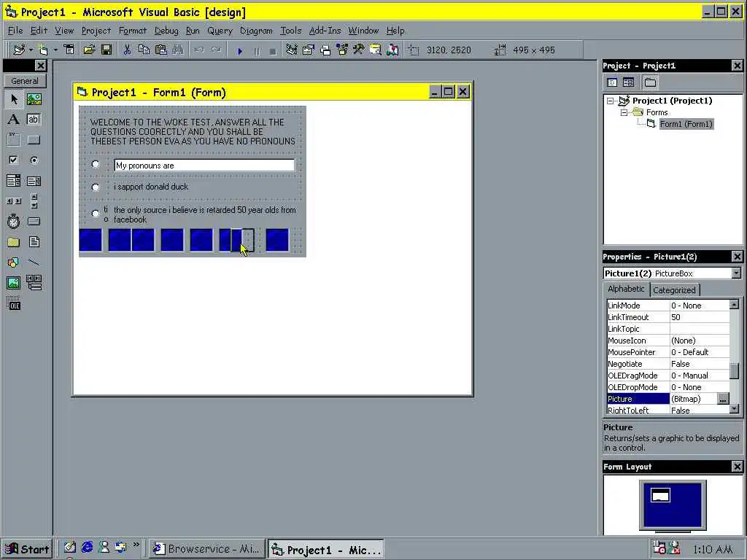Select the Line control in the toolbox

[x=34, y=262]
